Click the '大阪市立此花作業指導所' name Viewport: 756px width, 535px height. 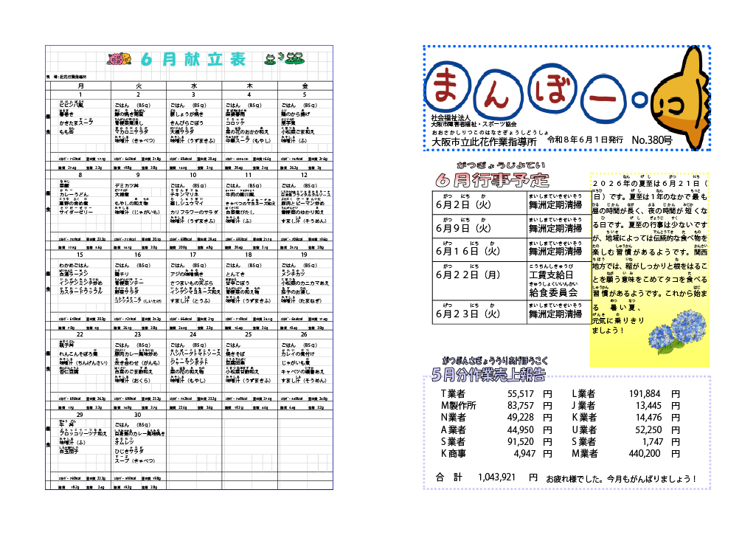click(x=484, y=142)
